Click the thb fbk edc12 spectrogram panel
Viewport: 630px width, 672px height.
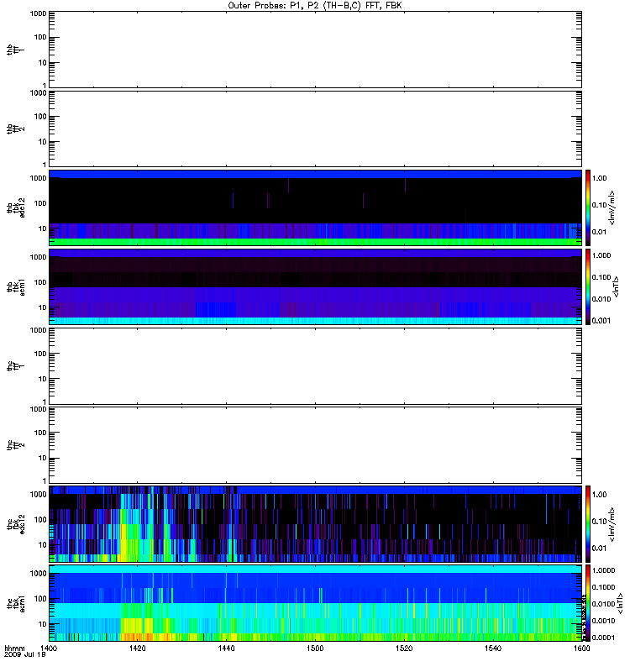[x=315, y=207]
